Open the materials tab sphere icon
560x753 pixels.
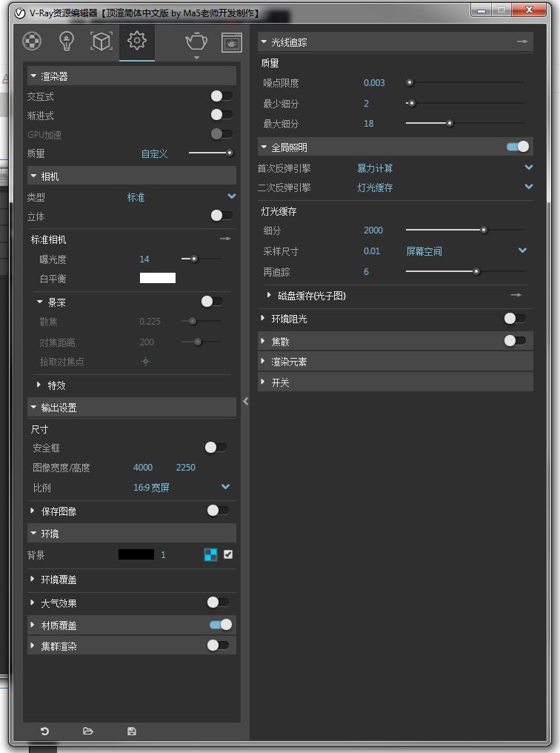tap(32, 42)
